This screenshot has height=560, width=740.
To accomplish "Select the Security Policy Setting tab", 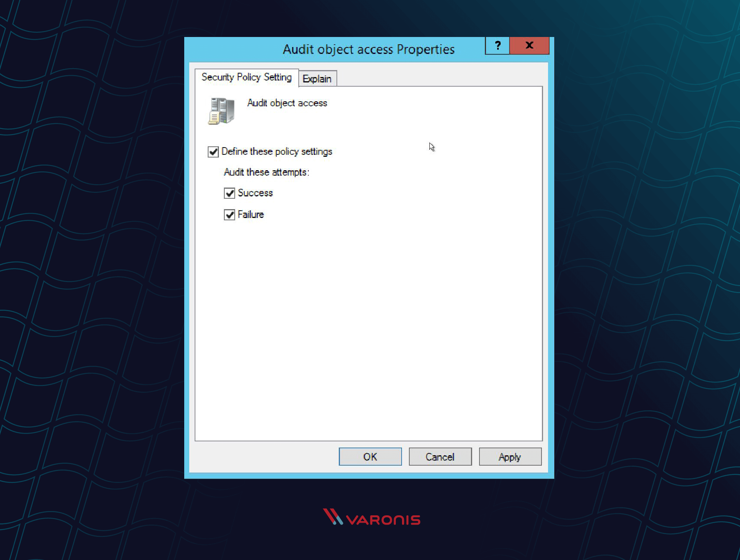I will 247,78.
